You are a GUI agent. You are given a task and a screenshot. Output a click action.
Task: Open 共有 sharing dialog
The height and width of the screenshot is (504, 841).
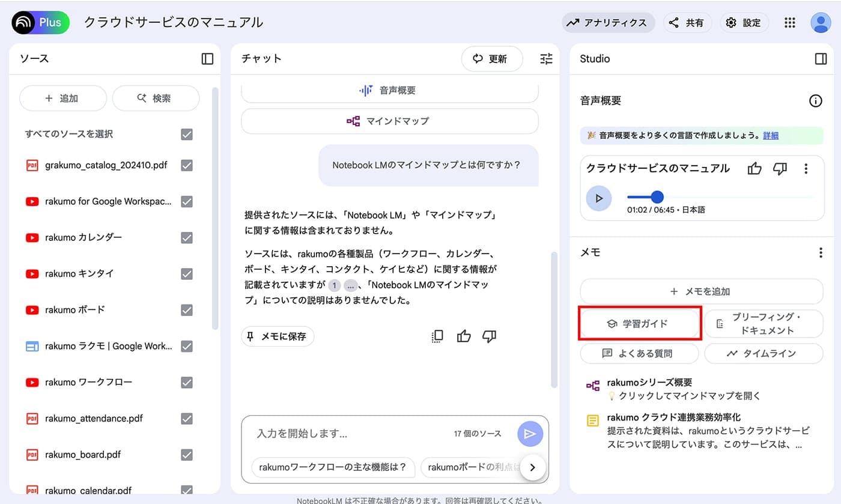tap(688, 23)
